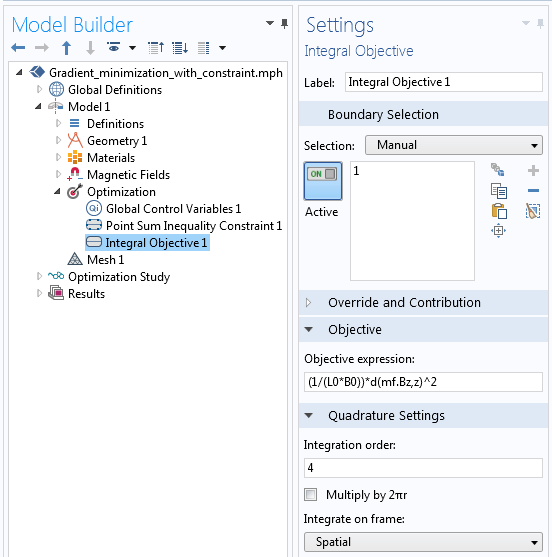
Task: Select Integral Objective 1 in the tree
Action: pos(156,243)
